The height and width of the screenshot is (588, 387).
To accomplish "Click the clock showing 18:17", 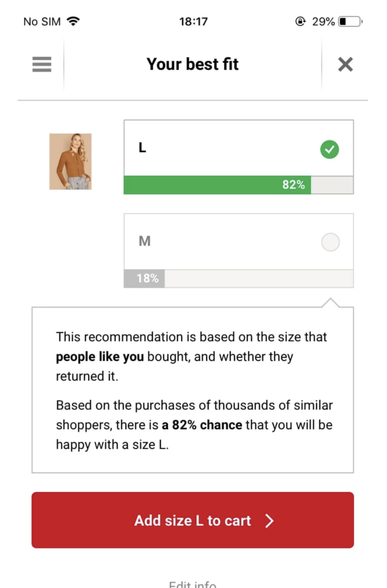I will click(193, 21).
